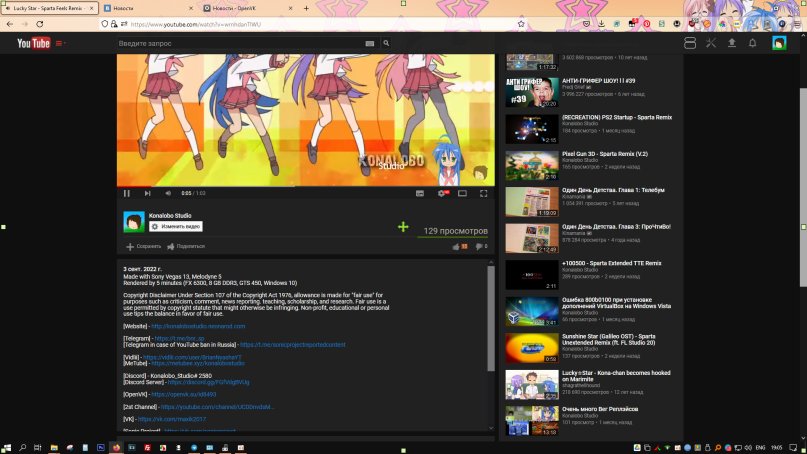Open the konalobostudio.neonarod.com website link
The image size is (807, 454).
(198, 326)
